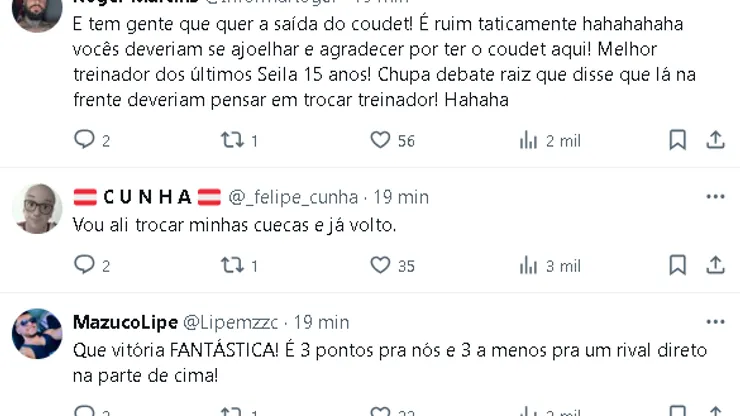Bookmark the CUNHA tweet
The image size is (740, 416).
(677, 265)
